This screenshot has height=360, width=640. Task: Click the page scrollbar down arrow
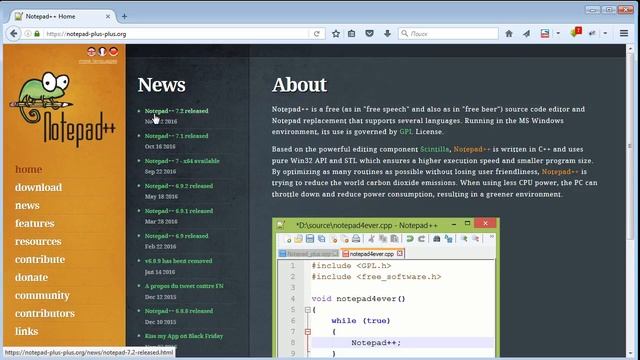click(630, 353)
